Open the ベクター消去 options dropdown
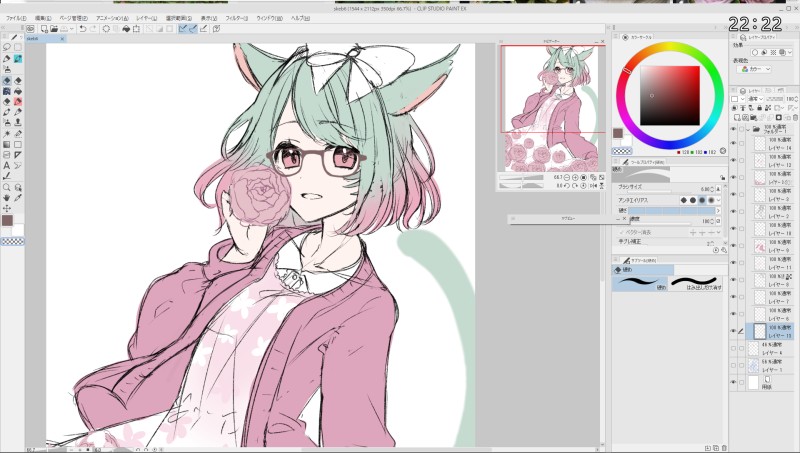 (x=718, y=232)
